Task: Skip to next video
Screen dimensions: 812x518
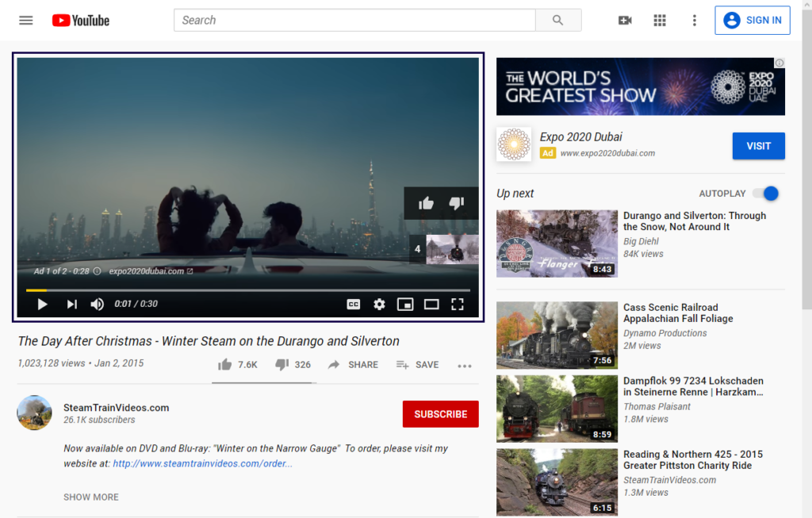Action: click(72, 304)
